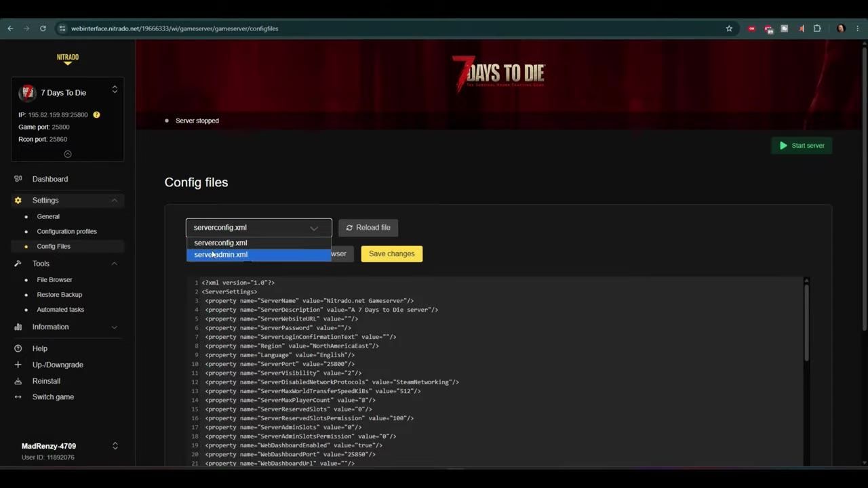This screenshot has height=488, width=868.
Task: Open the browser extensions puzzle icon
Action: [817, 28]
